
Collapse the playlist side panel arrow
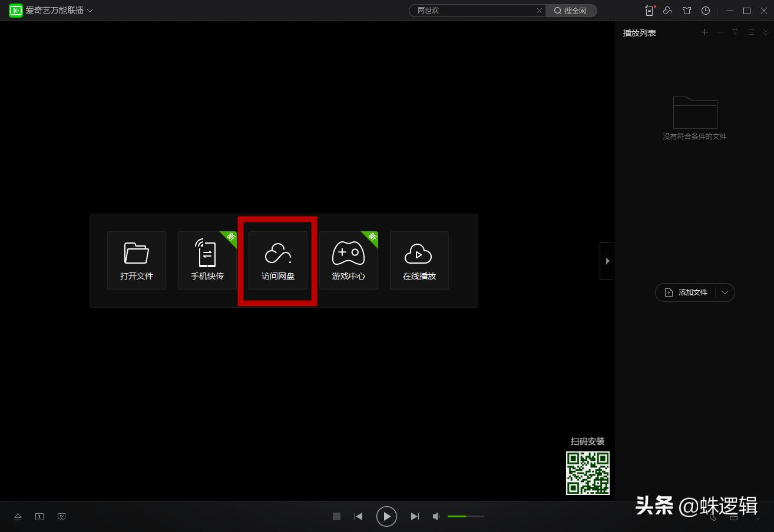607,261
